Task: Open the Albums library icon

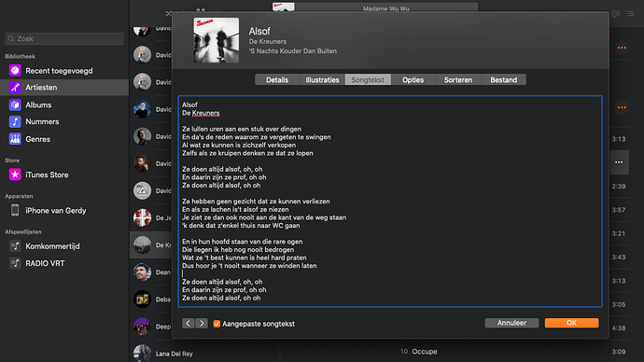Action: (x=15, y=104)
